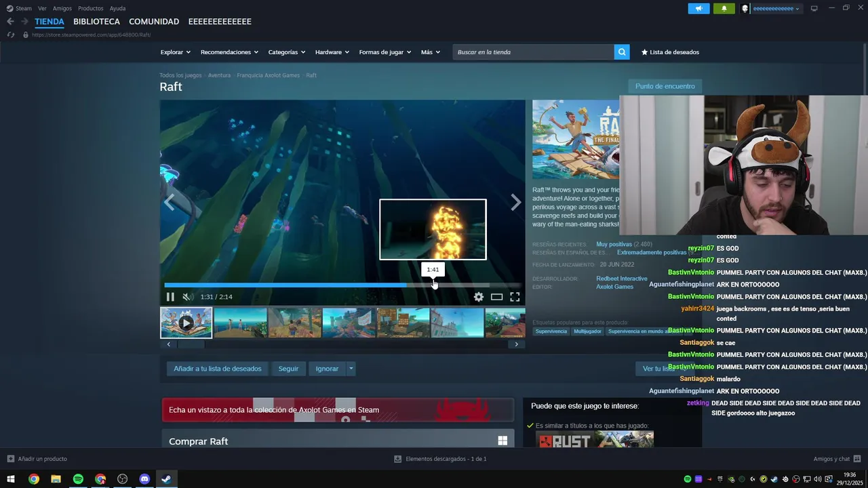Click the Punto de encuentro button
This screenshot has width=868, height=488.
click(x=665, y=86)
